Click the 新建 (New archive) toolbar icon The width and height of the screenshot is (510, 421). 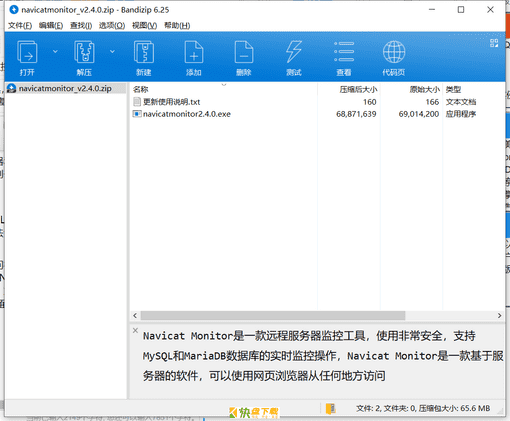click(x=144, y=52)
